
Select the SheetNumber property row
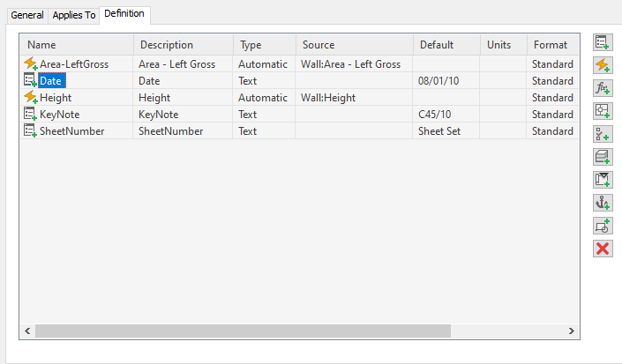71,131
